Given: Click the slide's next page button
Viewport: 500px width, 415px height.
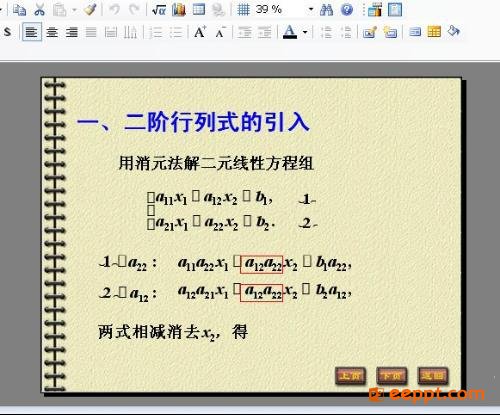Looking at the screenshot, I should 392,376.
